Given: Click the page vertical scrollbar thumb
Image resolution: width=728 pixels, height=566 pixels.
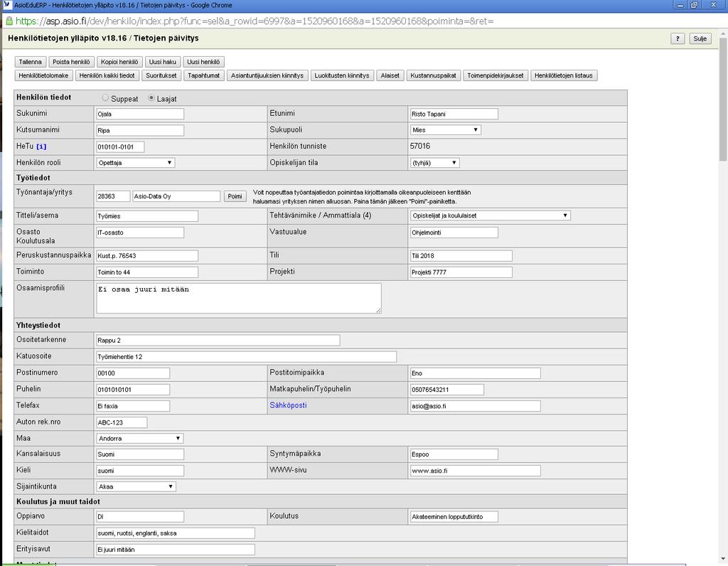Looking at the screenshot, I should pos(722,100).
